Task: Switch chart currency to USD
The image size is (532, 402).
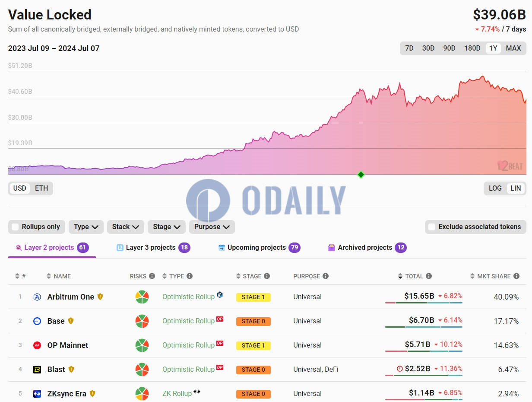Action: (20, 188)
